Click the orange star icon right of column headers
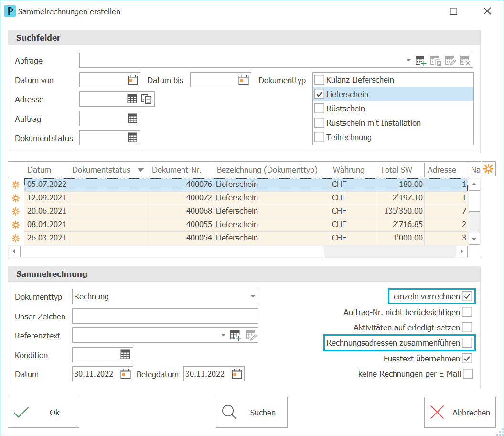 [x=488, y=169]
